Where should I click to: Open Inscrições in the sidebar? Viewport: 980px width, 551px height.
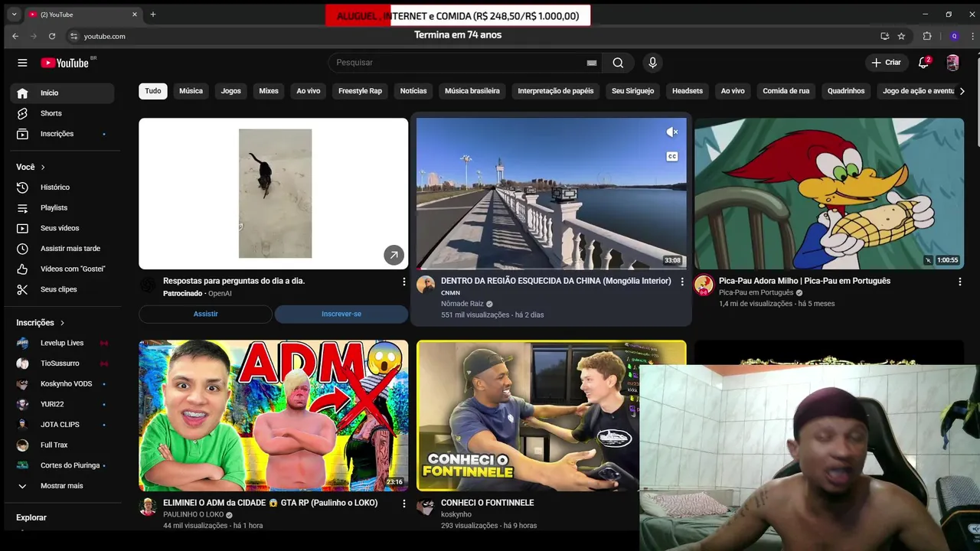pos(62,134)
